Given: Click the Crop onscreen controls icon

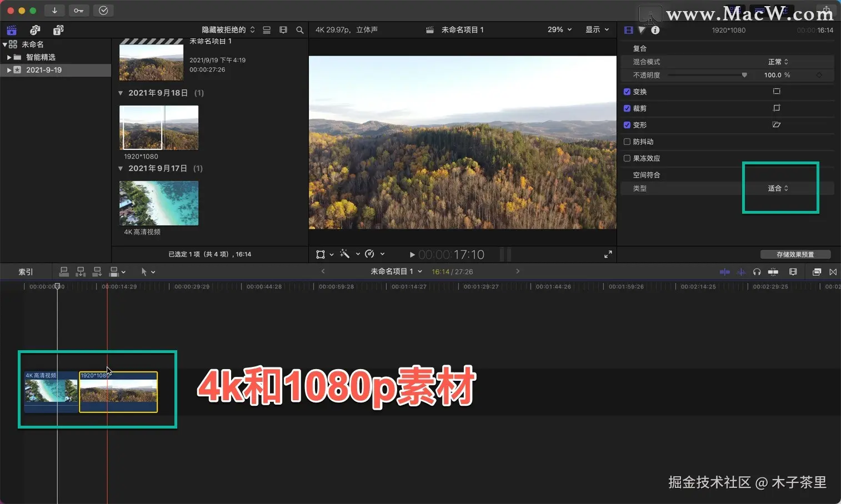Looking at the screenshot, I should 777,108.
